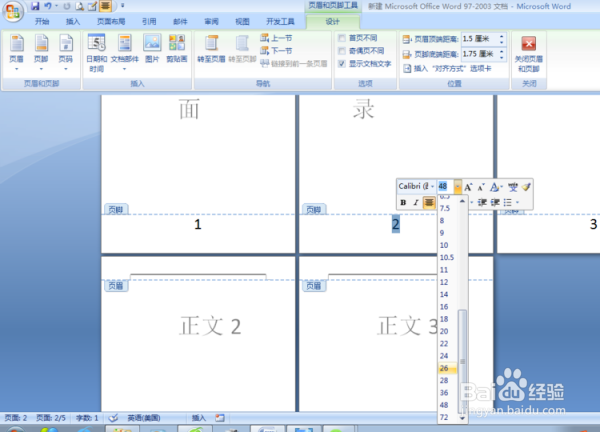Click the bullet list icon in mini toolbar
The image size is (600, 432).
[x=508, y=202]
